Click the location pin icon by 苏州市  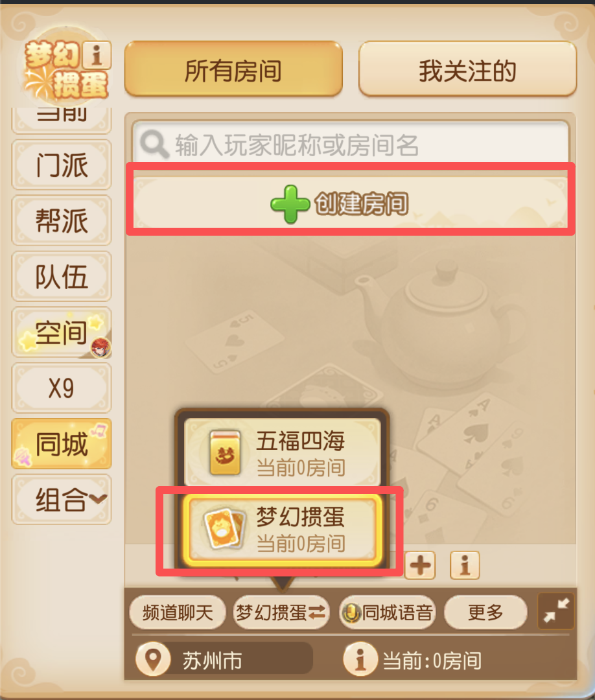pos(153,659)
